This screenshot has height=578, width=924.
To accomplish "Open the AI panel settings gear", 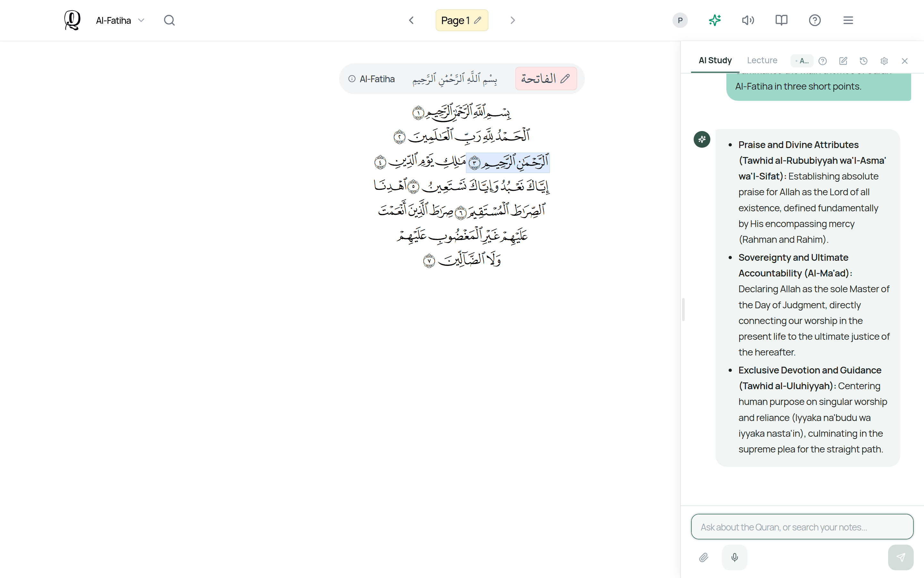I will 884,61.
